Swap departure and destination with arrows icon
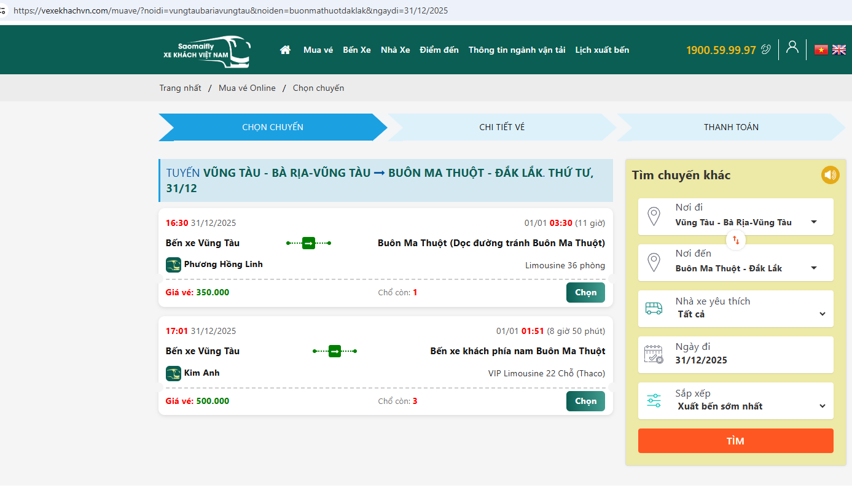The height and width of the screenshot is (504, 852). 736,240
